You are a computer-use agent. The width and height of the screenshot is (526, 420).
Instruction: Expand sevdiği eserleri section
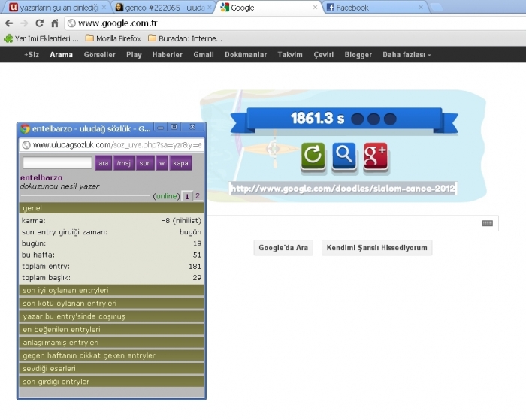coord(111,369)
